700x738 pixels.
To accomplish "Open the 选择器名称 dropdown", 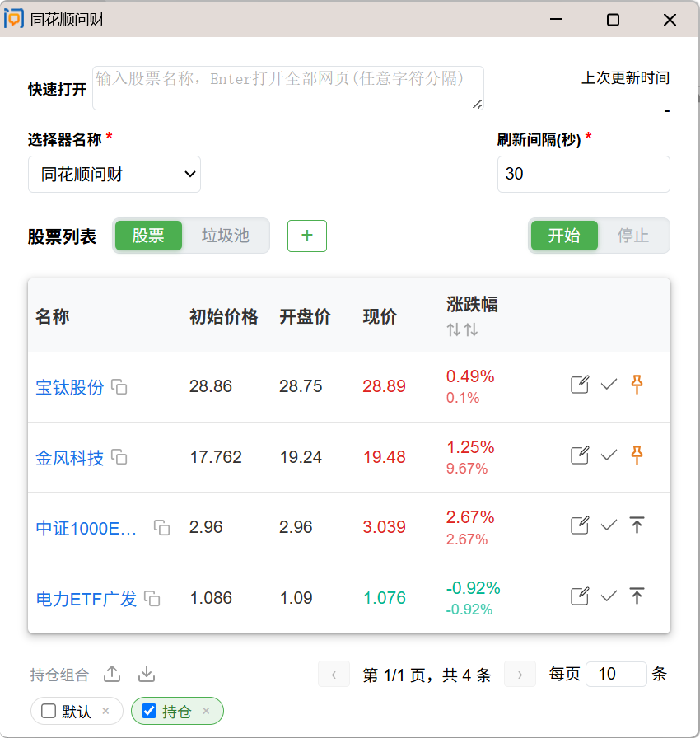I will click(x=114, y=174).
